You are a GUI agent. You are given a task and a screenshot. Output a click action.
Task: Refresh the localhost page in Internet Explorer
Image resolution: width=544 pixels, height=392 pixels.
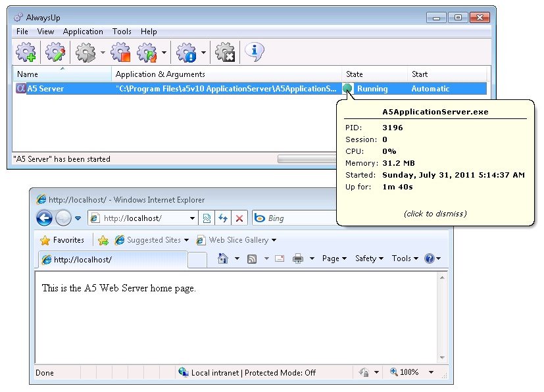point(223,218)
